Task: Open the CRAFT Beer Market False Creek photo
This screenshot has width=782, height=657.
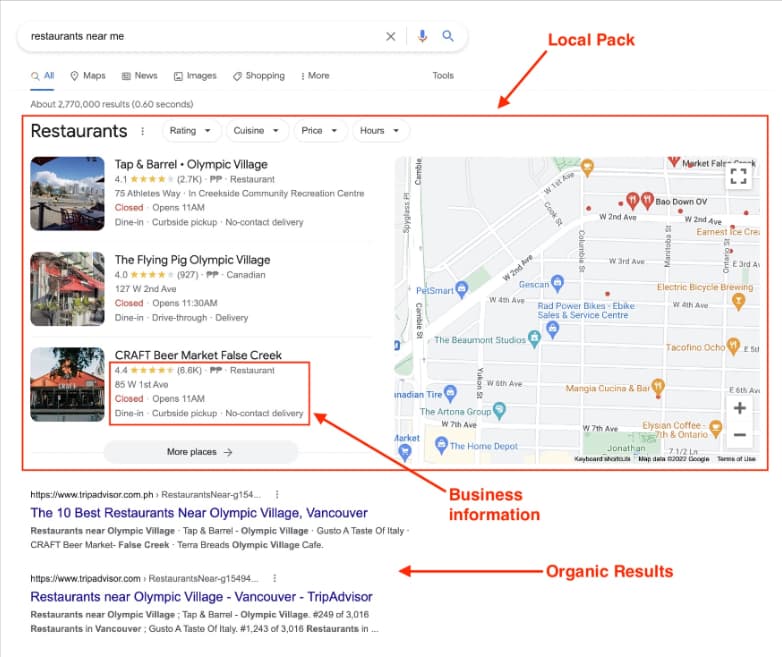Action: coord(67,385)
